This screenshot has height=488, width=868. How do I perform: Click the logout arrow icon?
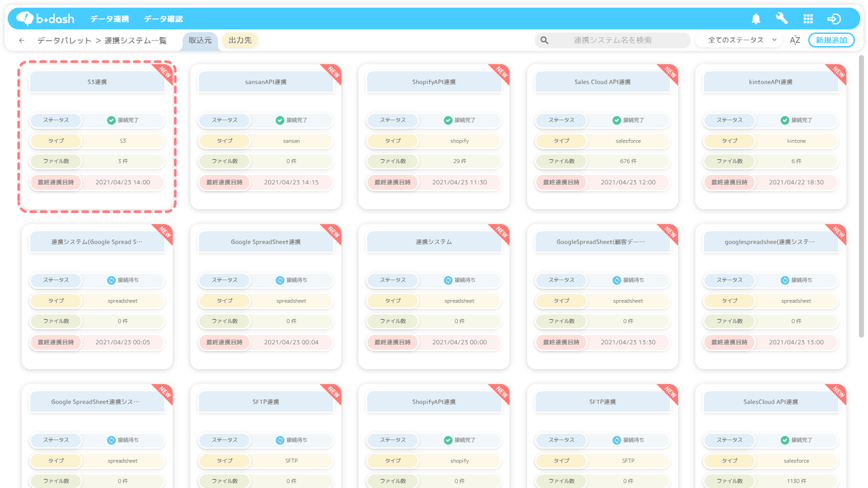[834, 19]
